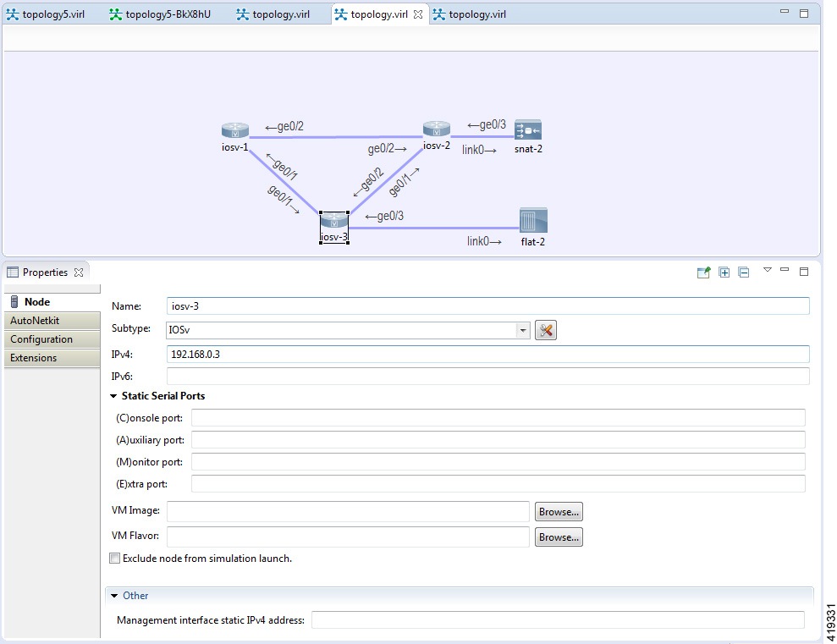
Task: Maximize the Properties panel
Action: click(x=802, y=271)
